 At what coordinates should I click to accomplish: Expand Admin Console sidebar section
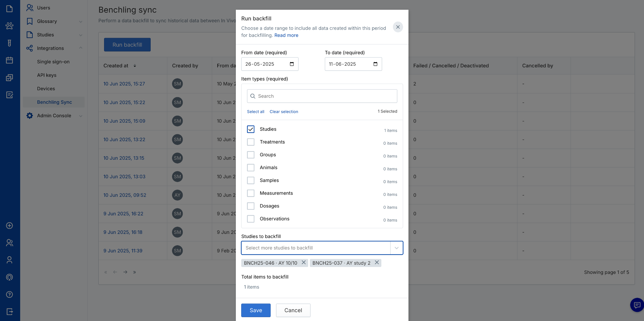(x=81, y=116)
